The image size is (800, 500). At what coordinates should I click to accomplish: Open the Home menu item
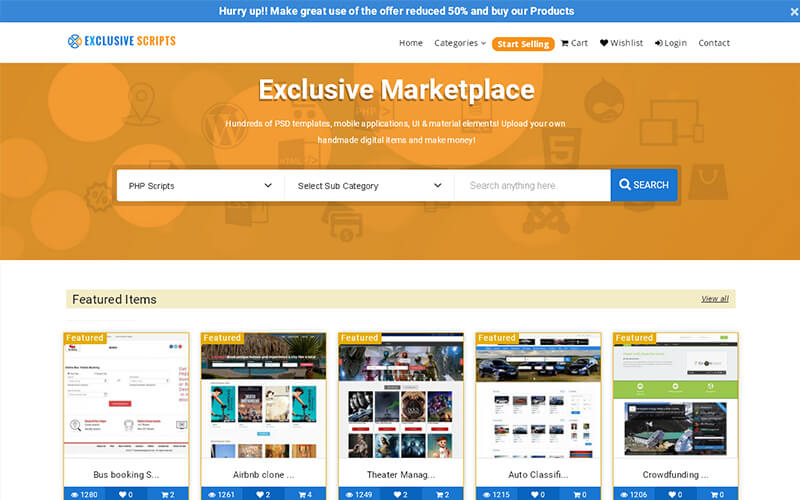coord(411,43)
